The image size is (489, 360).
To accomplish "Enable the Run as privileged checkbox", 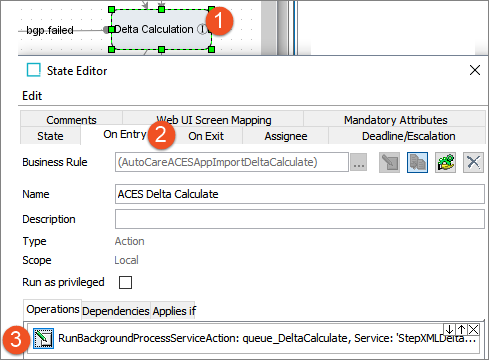I will click(x=125, y=283).
